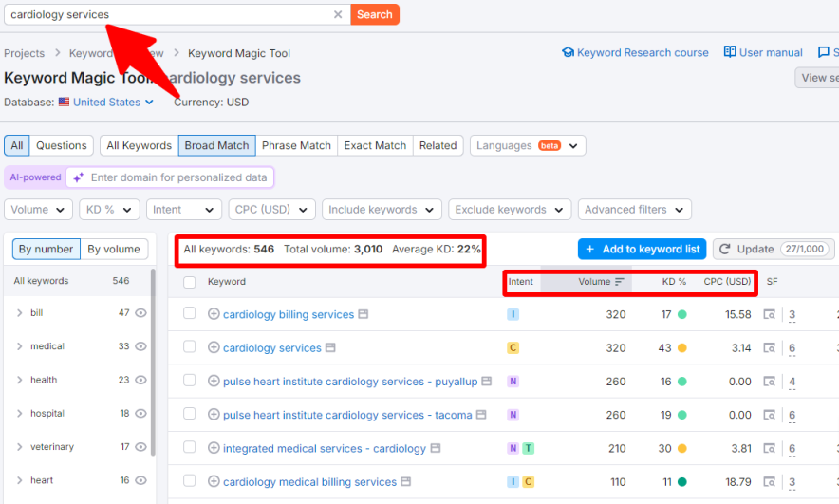The width and height of the screenshot is (839, 504).
Task: Click the orange Search button
Action: pyautogui.click(x=375, y=14)
